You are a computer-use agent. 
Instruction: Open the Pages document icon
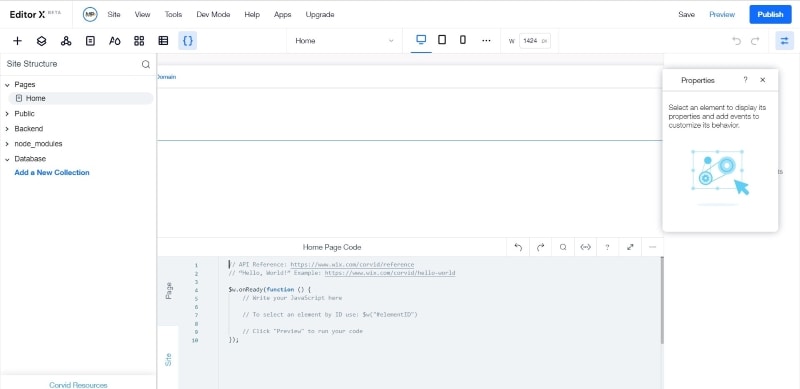pyautogui.click(x=90, y=41)
